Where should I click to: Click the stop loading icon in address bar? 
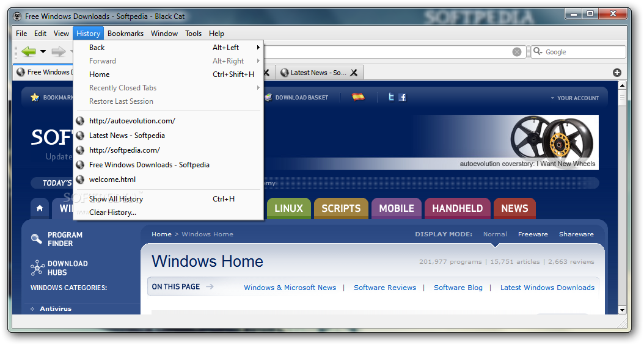pyautogui.click(x=517, y=52)
